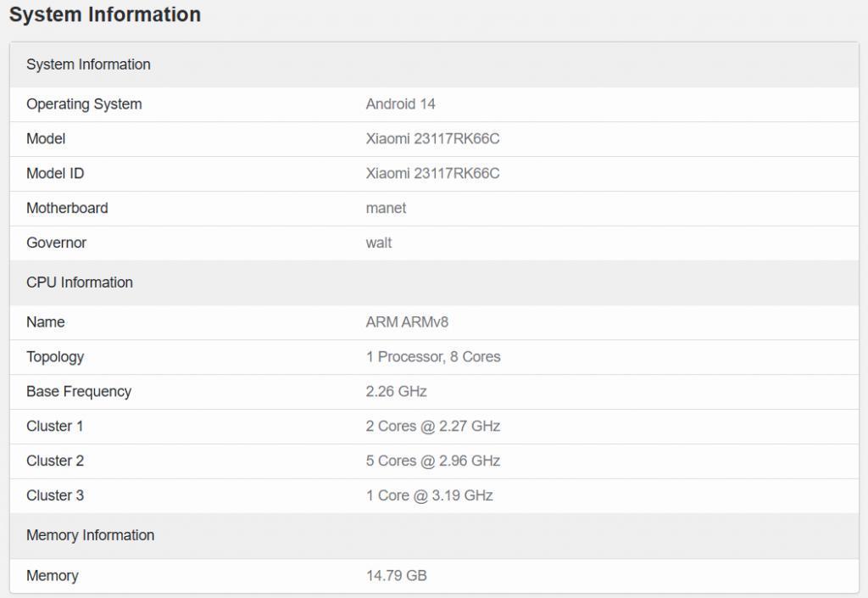Click the Cluster 3 row label

[x=55, y=496]
